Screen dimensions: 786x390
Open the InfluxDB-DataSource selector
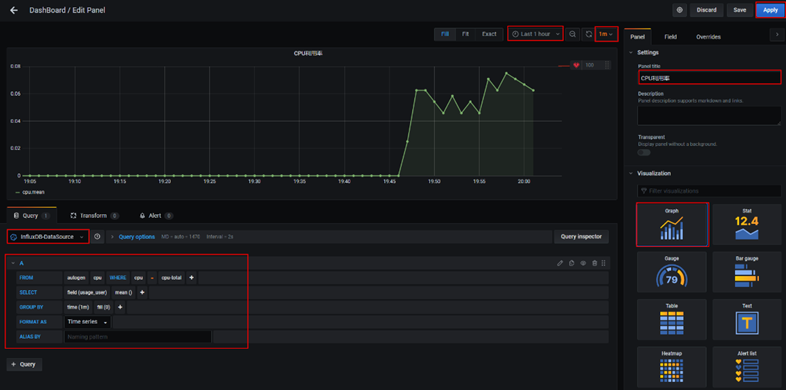click(48, 237)
